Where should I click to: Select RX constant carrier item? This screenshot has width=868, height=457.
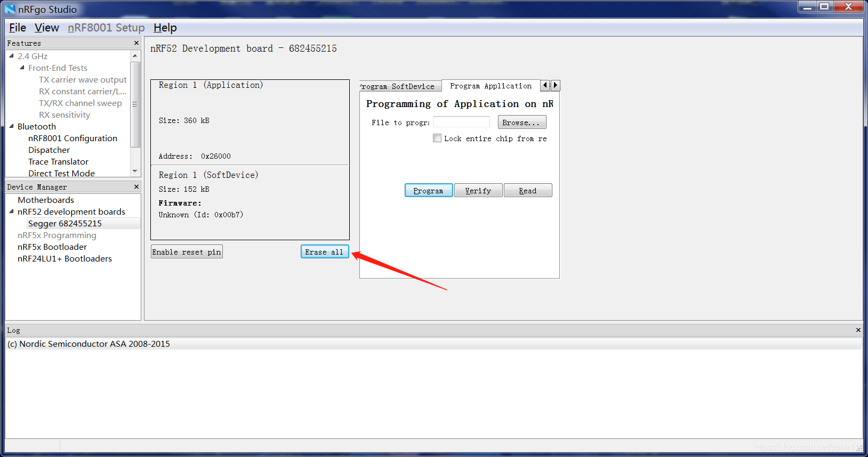(83, 91)
